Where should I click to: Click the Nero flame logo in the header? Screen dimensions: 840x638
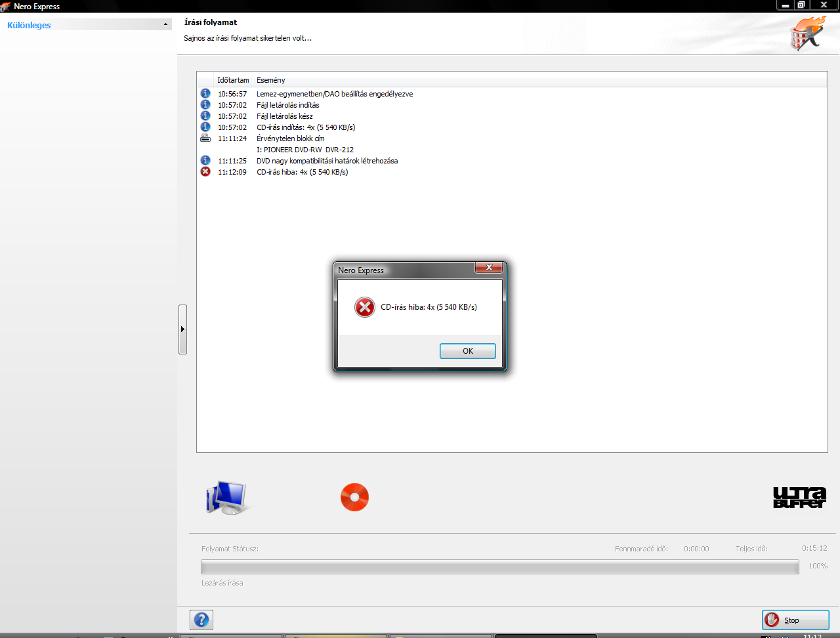click(807, 33)
